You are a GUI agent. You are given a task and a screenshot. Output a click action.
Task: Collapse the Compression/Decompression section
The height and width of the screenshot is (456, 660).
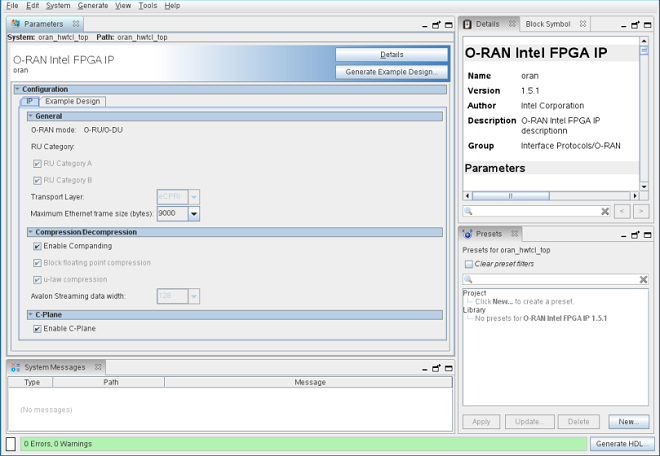pyautogui.click(x=30, y=232)
